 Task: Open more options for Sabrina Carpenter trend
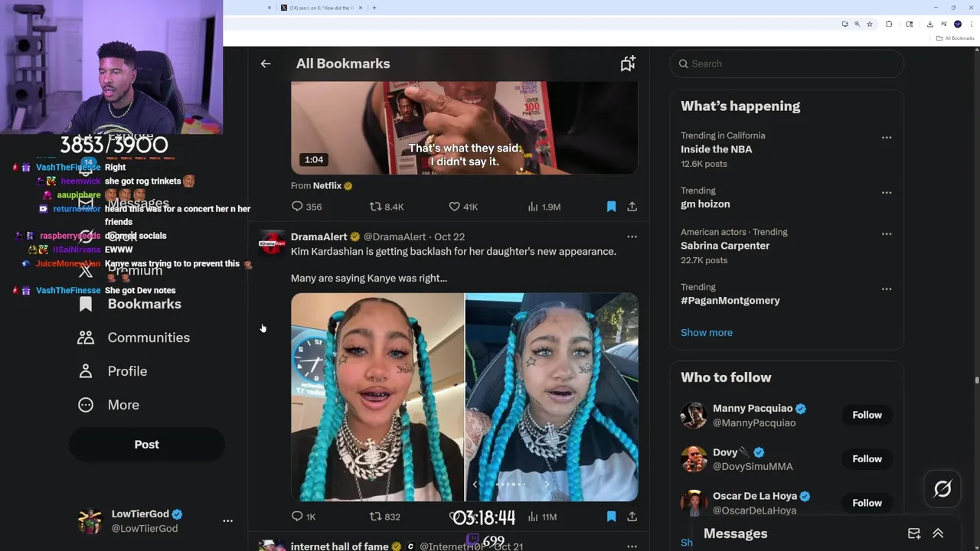[887, 234]
